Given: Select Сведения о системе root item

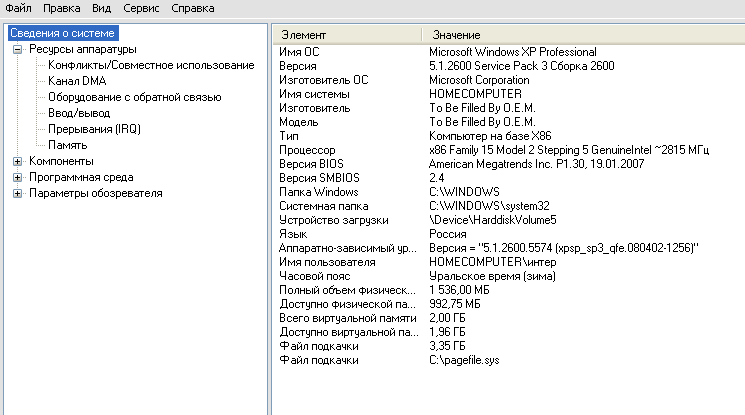Looking at the screenshot, I should (x=62, y=33).
